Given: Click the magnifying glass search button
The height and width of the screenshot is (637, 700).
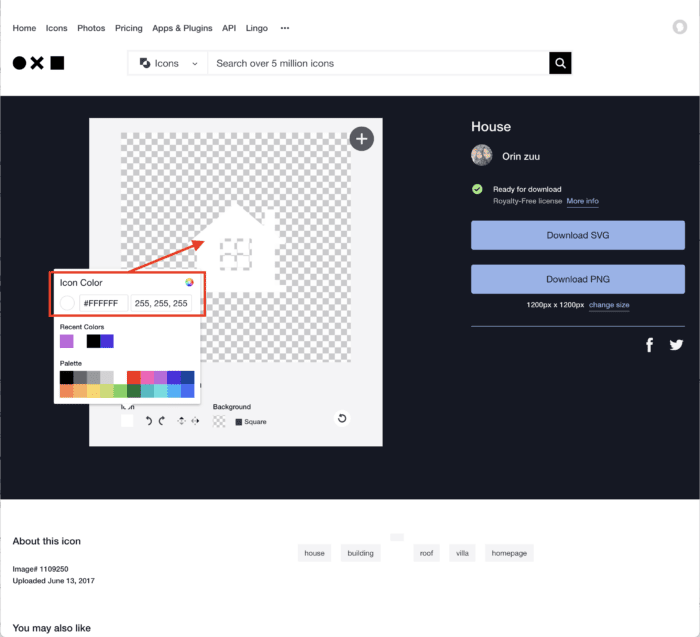Looking at the screenshot, I should [x=560, y=63].
